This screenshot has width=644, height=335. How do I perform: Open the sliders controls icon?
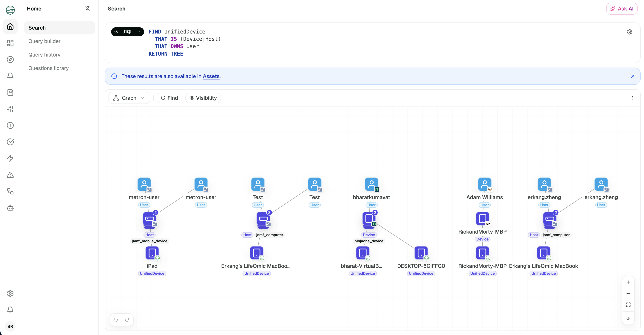[x=10, y=109]
